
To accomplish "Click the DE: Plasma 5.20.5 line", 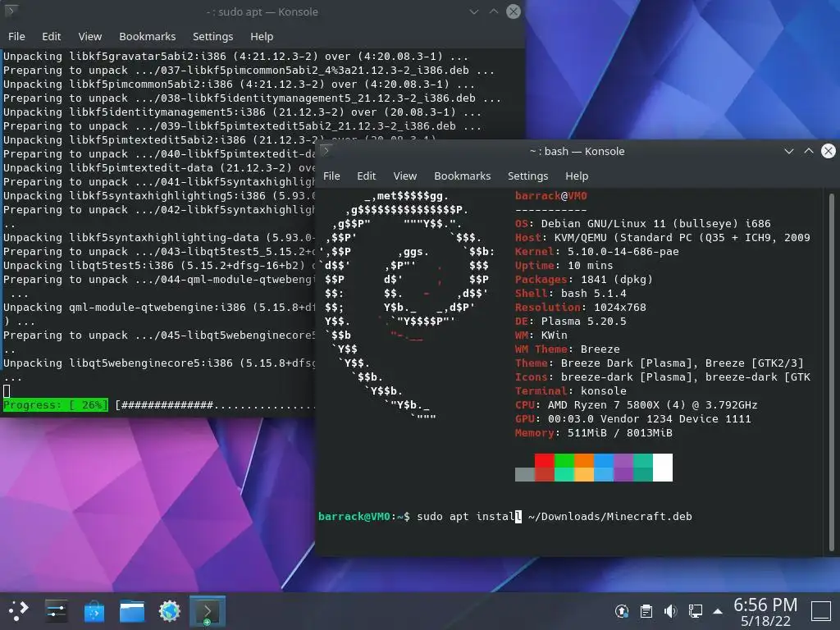I will (x=571, y=322).
